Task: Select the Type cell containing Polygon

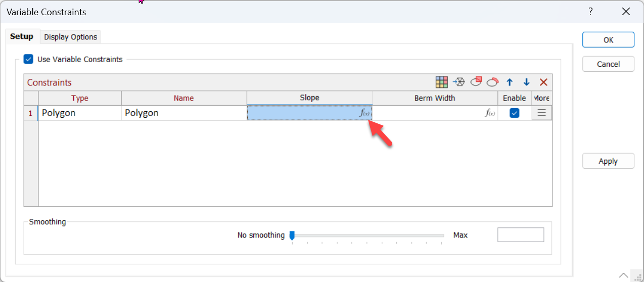Action: point(79,113)
